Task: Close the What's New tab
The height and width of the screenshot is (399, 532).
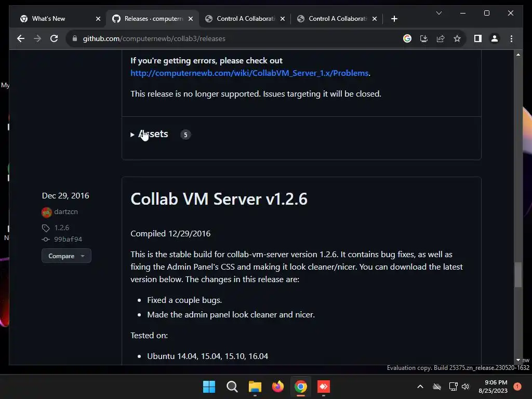Action: coord(98,19)
